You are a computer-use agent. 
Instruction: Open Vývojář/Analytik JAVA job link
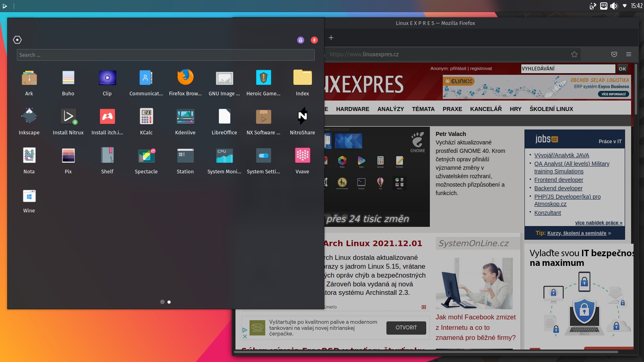[561, 155]
